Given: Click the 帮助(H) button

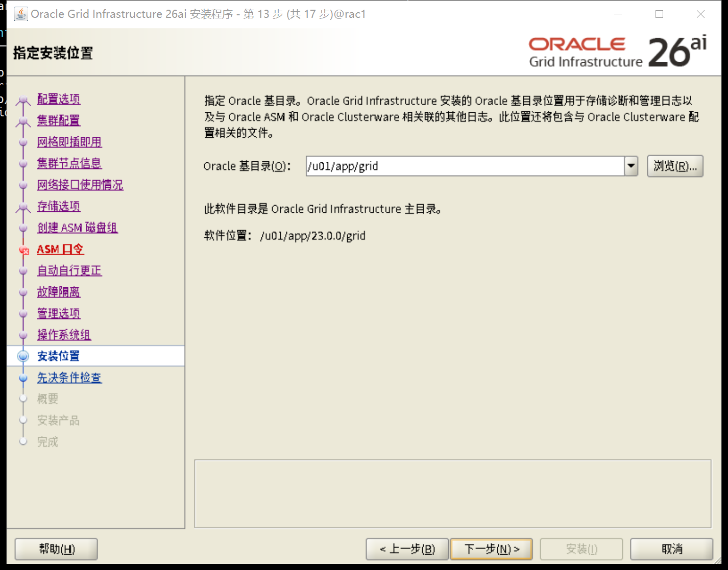Looking at the screenshot, I should pyautogui.click(x=56, y=549).
